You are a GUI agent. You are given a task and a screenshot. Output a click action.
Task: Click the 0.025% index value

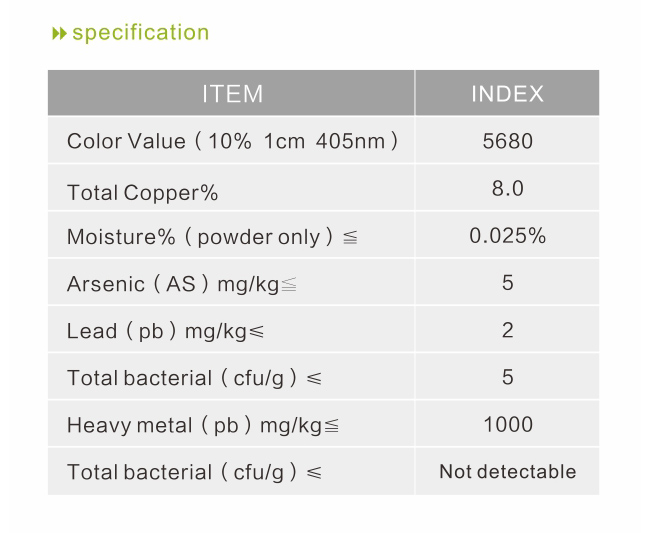point(507,236)
